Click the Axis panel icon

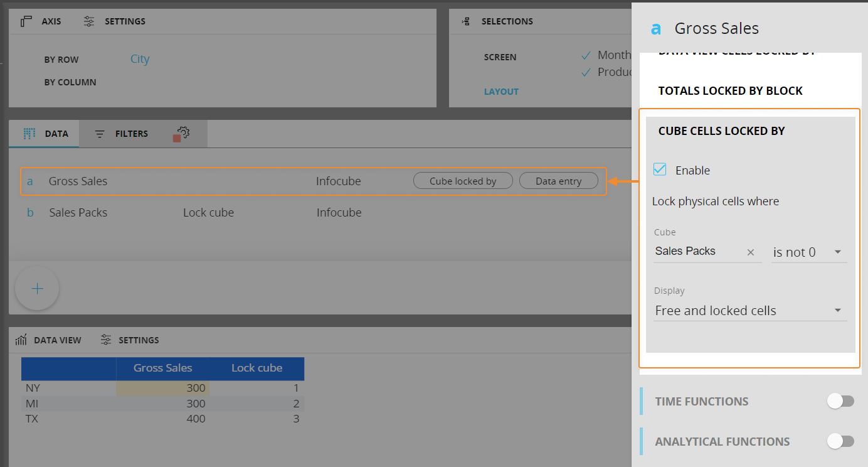[25, 21]
